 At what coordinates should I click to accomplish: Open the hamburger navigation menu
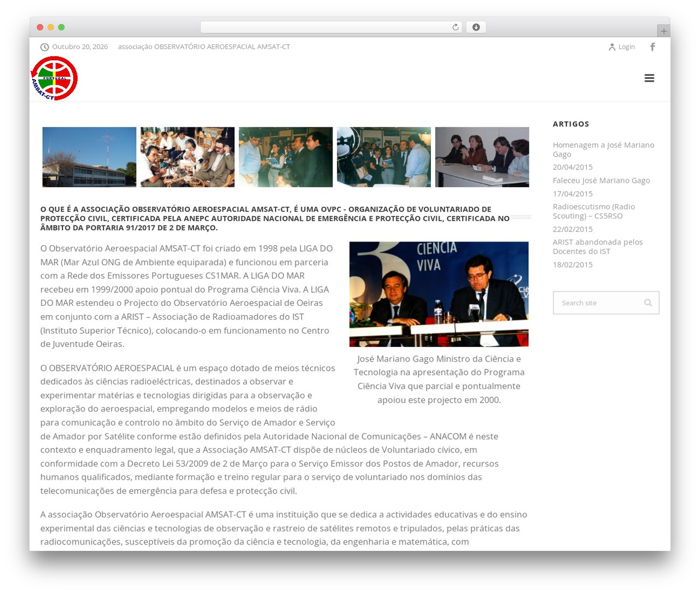tap(649, 78)
